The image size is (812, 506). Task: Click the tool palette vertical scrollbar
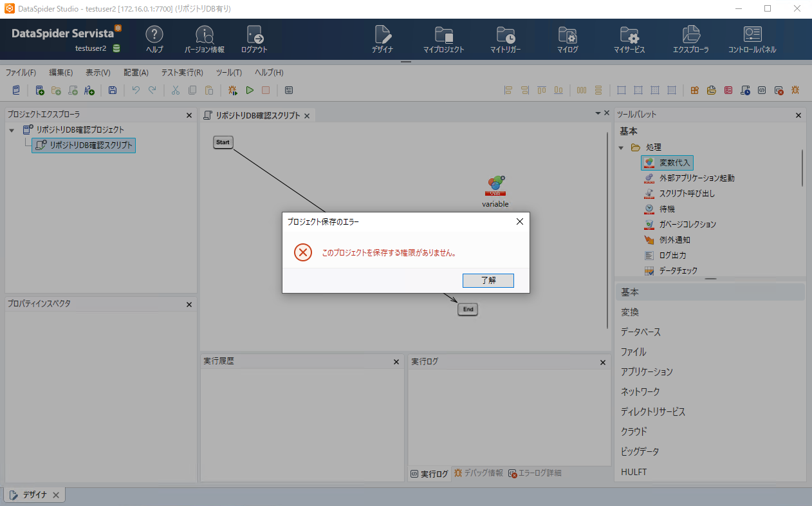coord(802,167)
